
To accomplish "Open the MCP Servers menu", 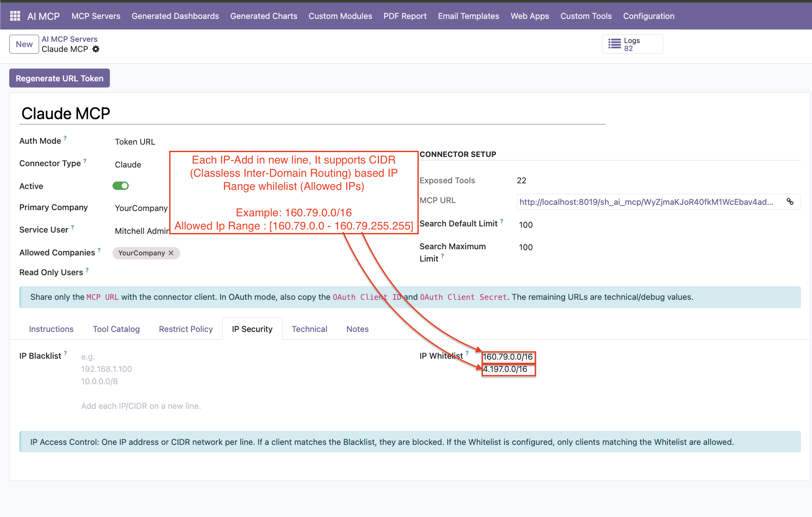I will [x=96, y=16].
